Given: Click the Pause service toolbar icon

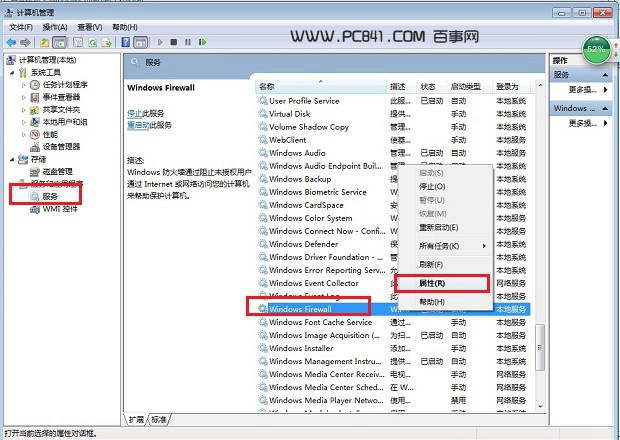Looking at the screenshot, I should click(188, 42).
